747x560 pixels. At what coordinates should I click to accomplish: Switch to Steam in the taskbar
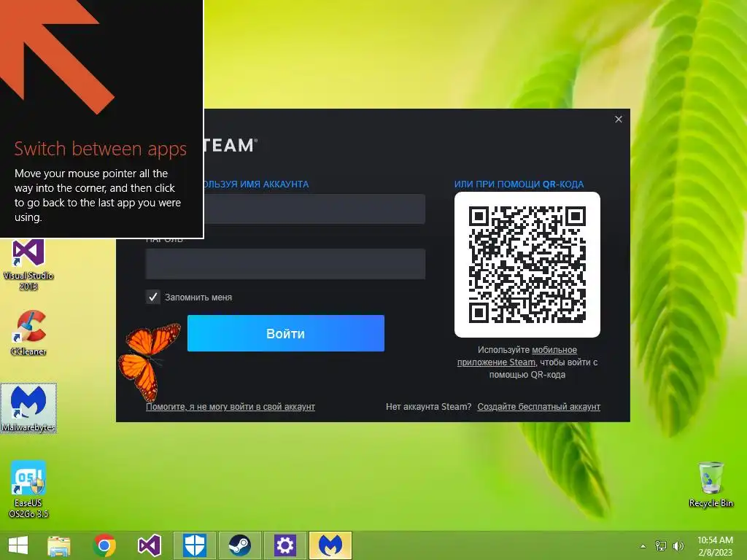click(x=239, y=545)
